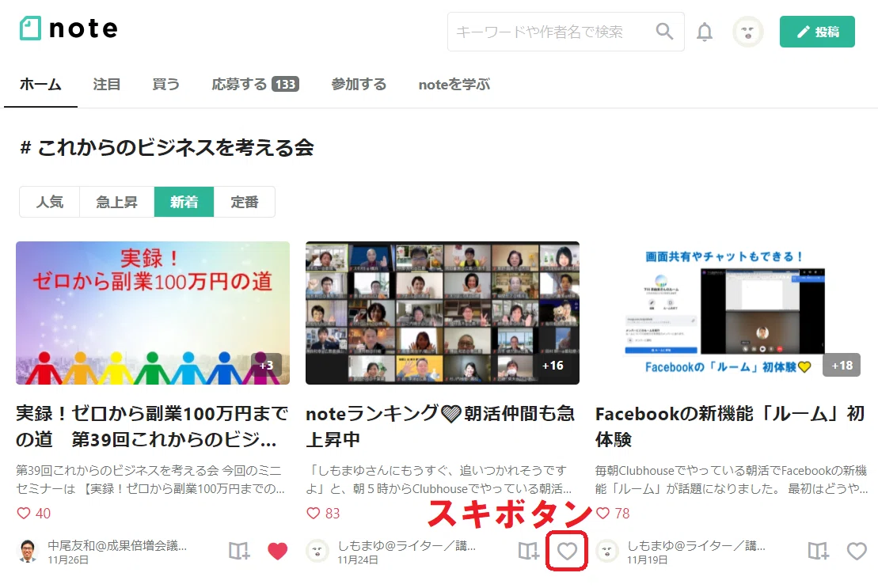Open the article Facebookの新機能「ルーム」初体験
Image resolution: width=878 pixels, height=588 pixels.
pyautogui.click(x=730, y=427)
